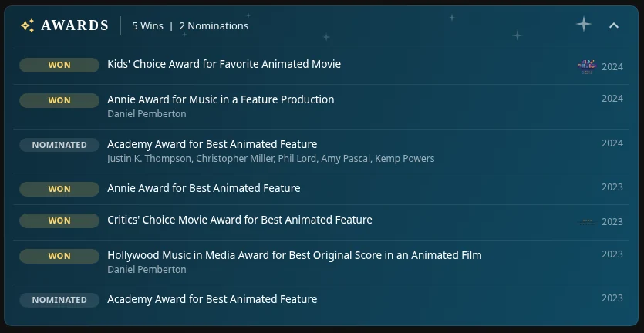Click year 2024 on Annie Award for Music row

pos(612,99)
